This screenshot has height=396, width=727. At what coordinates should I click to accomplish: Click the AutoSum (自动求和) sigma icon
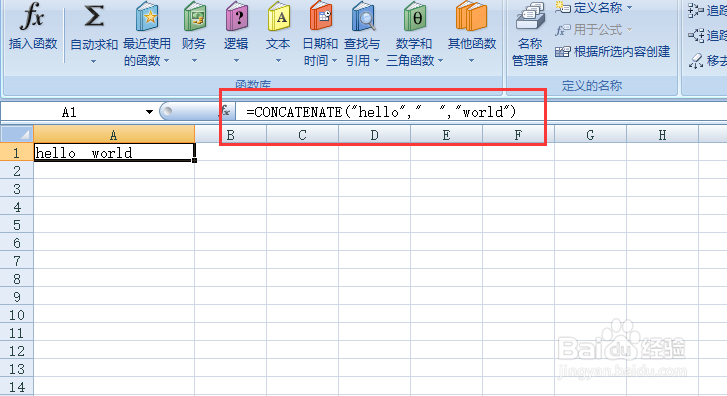point(94,17)
